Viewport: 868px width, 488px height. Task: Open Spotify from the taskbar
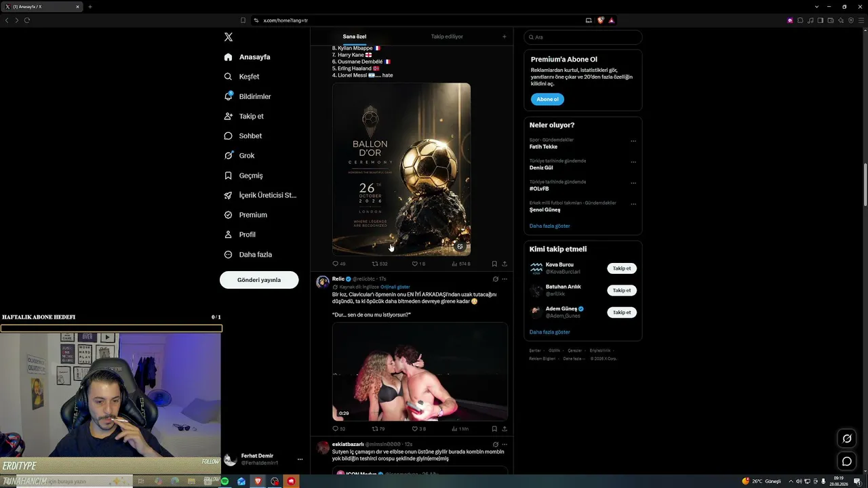[224, 481]
